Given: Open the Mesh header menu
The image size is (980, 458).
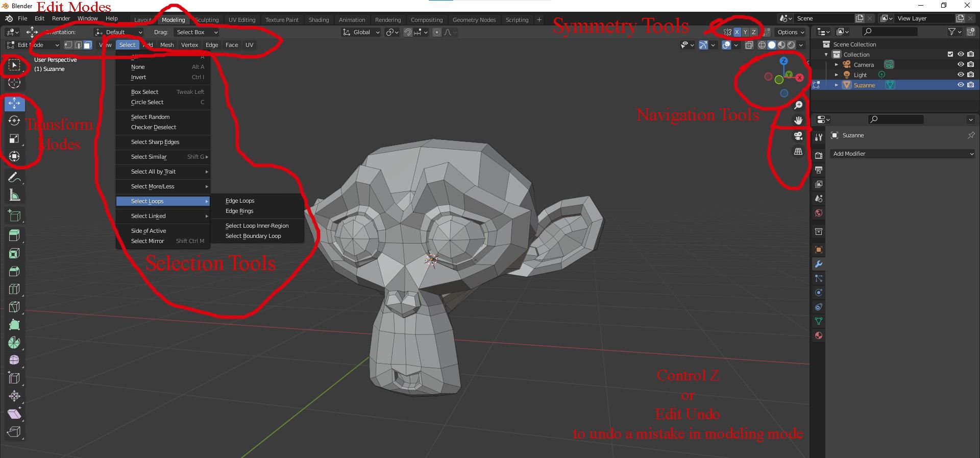Looking at the screenshot, I should pos(167,45).
